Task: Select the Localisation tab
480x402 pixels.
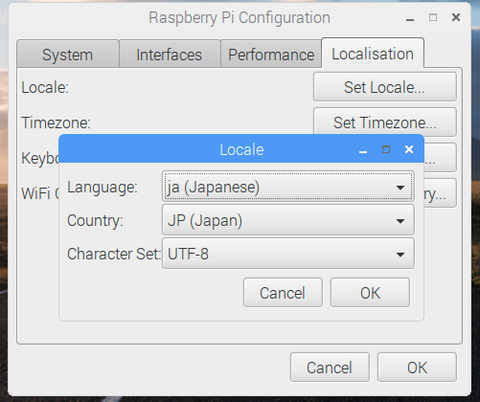Action: 373,53
